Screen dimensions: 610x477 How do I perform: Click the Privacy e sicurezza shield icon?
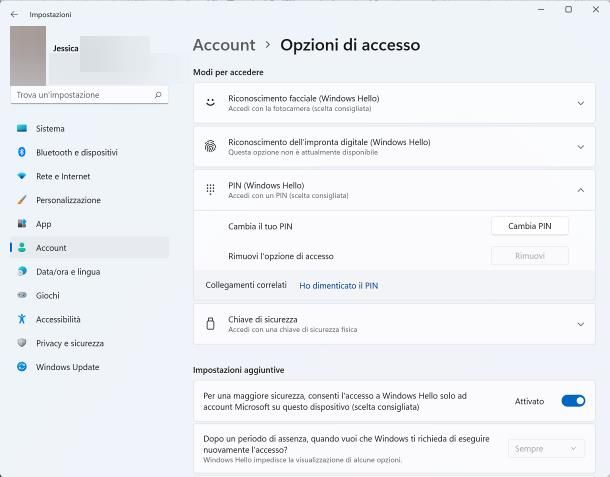coord(22,343)
